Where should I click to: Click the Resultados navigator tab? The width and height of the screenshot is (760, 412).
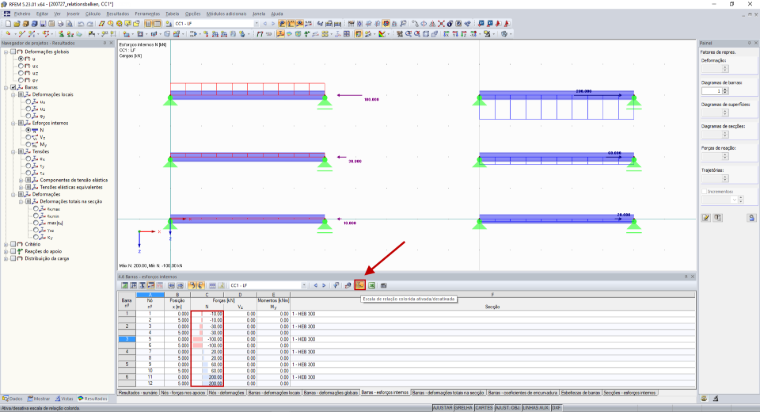click(93, 398)
